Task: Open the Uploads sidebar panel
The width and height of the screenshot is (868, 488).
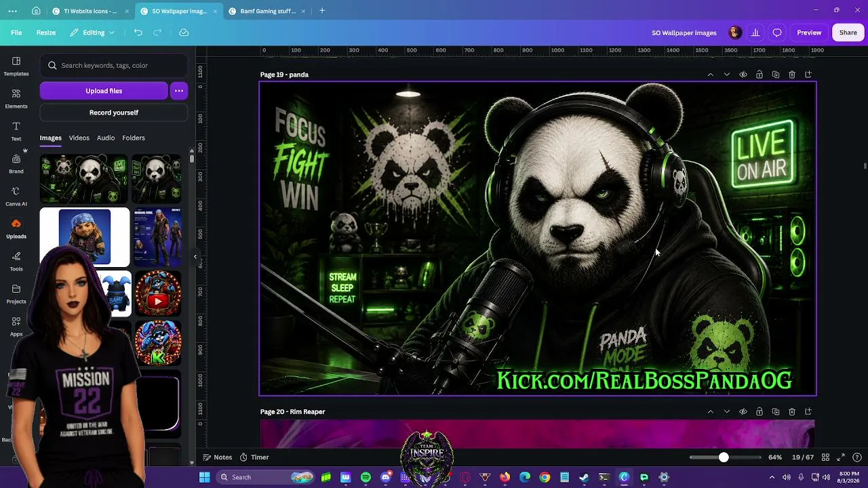Action: coord(16,228)
